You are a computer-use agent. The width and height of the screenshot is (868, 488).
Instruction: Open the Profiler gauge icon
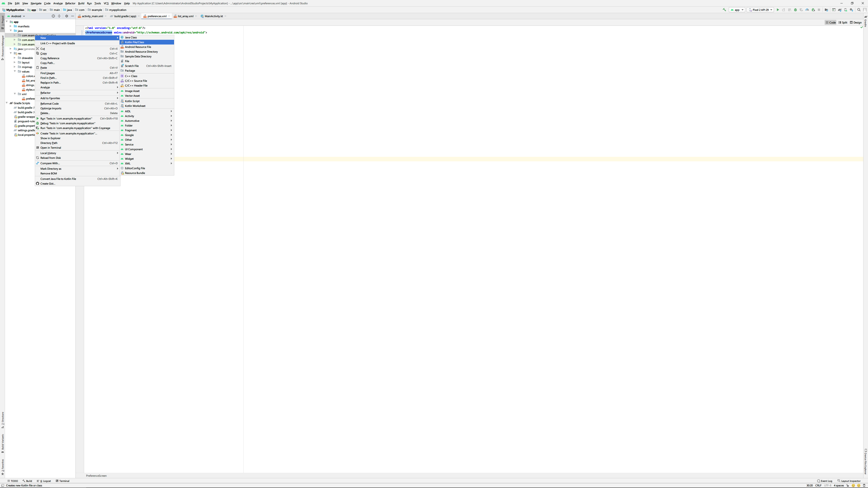click(807, 10)
